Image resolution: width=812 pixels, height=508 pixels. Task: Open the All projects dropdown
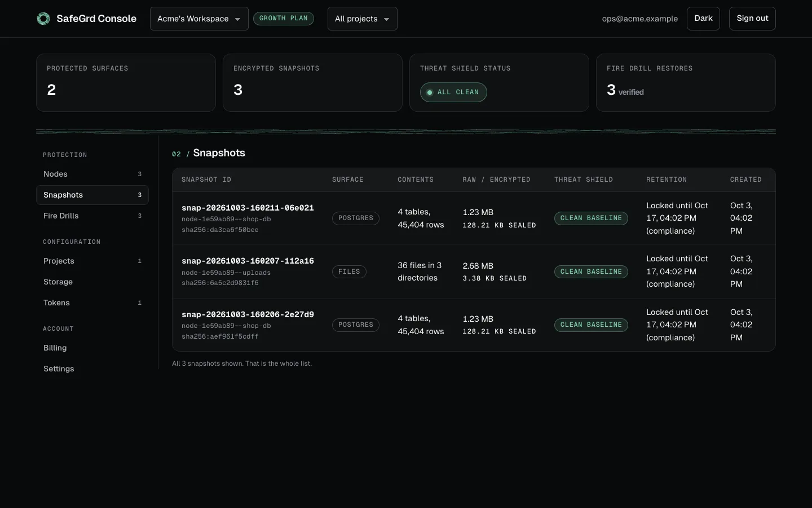pos(362,19)
